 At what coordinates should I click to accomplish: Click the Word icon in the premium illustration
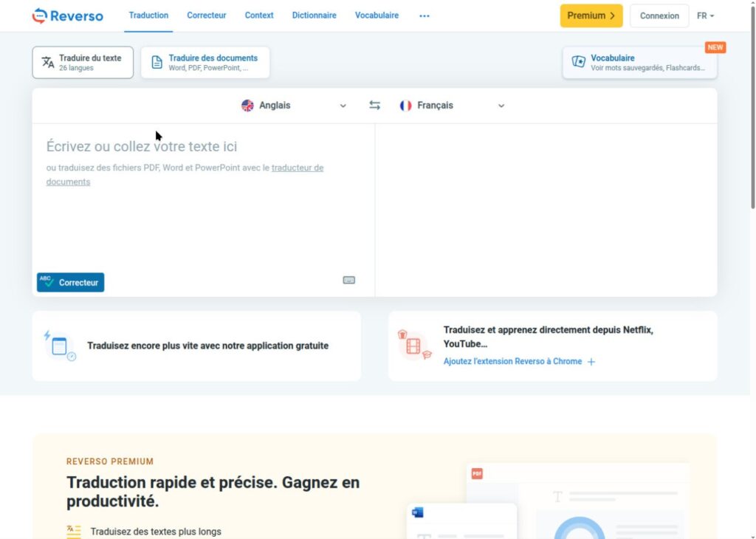(x=418, y=512)
